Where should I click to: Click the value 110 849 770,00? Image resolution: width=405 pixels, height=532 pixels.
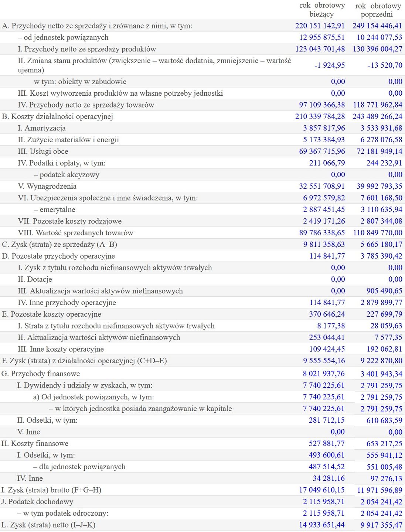click(x=378, y=233)
